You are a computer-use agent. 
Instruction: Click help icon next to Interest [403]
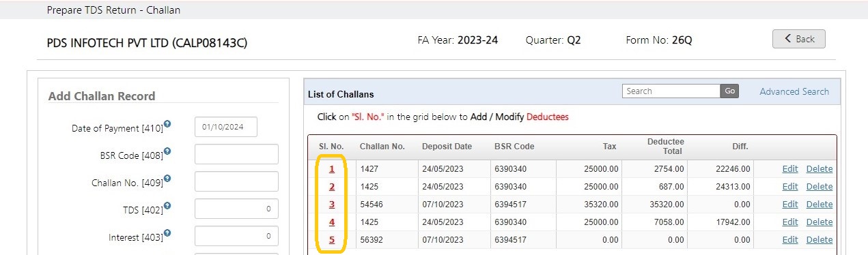[167, 233]
